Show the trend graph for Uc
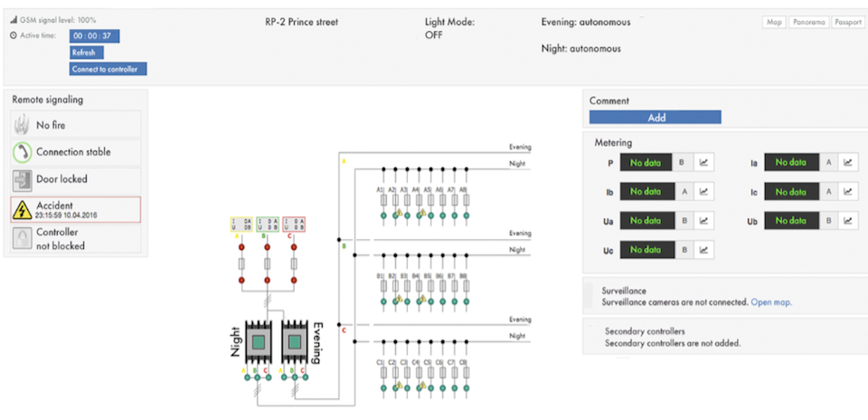This screenshot has width=868, height=420. click(x=703, y=249)
